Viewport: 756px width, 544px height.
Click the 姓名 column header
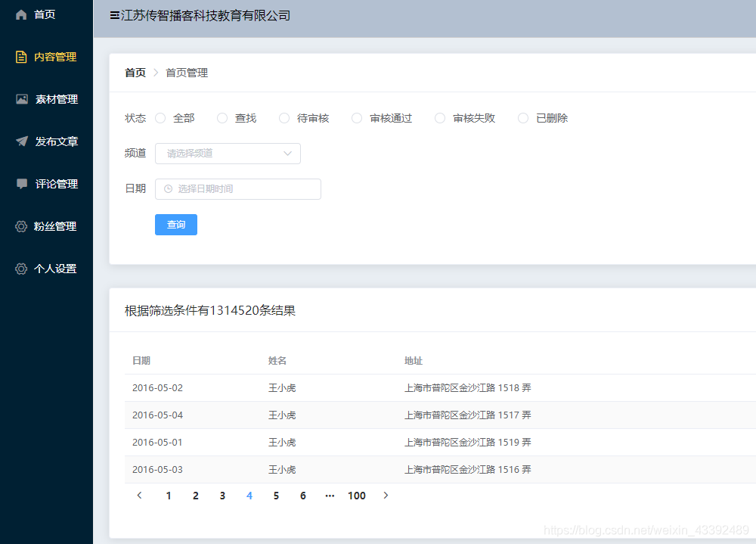coord(277,361)
